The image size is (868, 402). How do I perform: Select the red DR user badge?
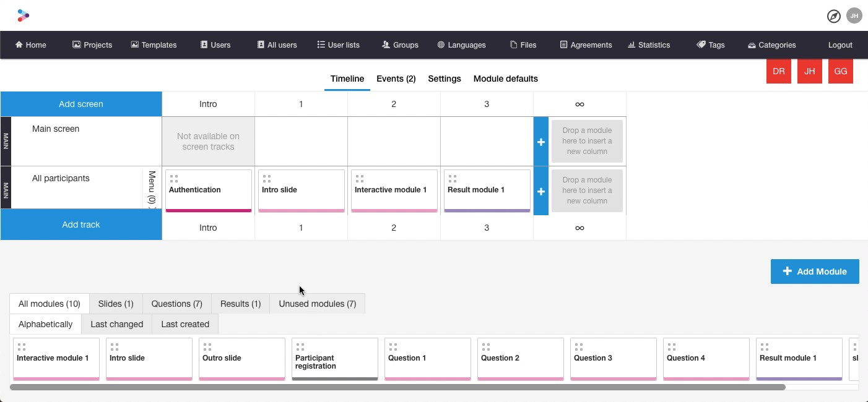coord(778,71)
